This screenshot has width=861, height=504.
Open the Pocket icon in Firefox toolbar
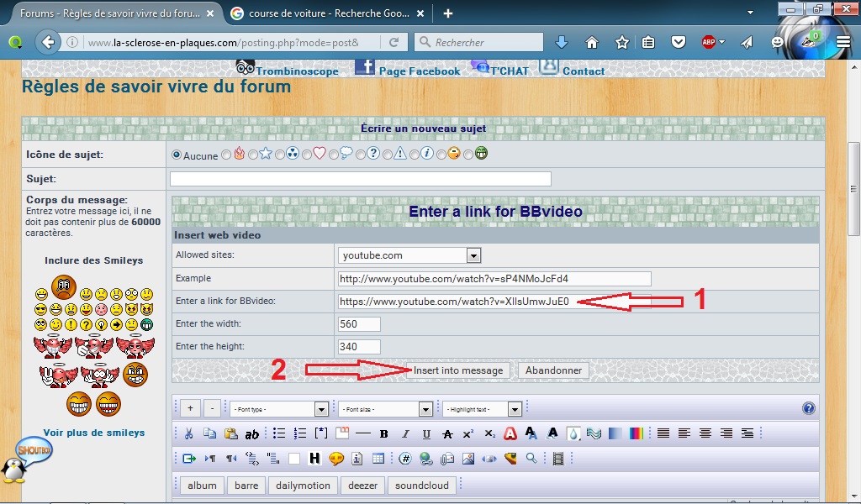679,42
